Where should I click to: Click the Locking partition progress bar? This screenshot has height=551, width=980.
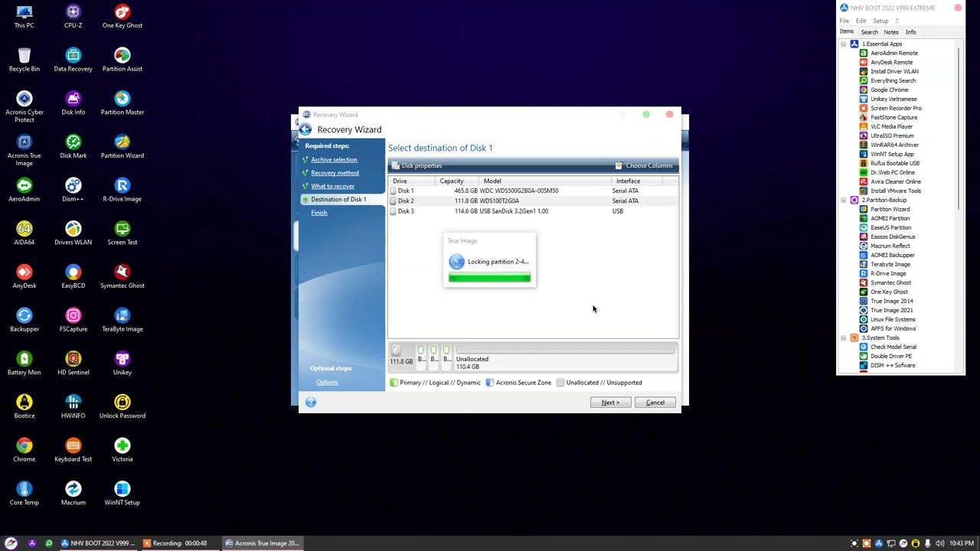[489, 278]
